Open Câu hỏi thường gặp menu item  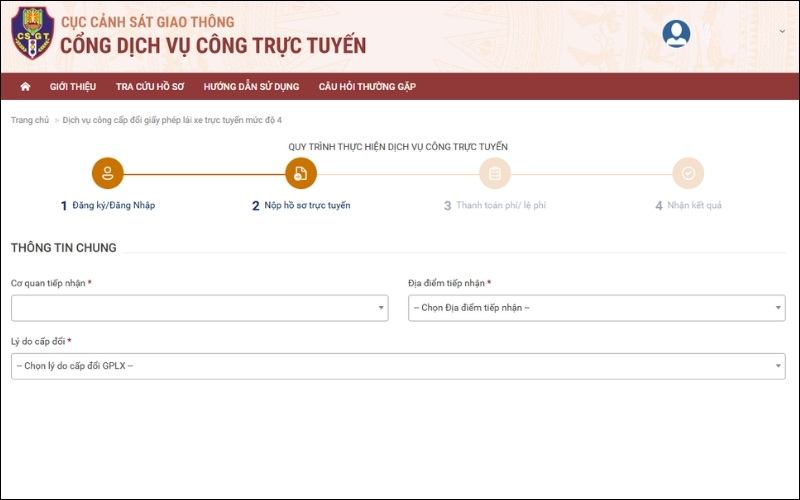click(x=367, y=87)
